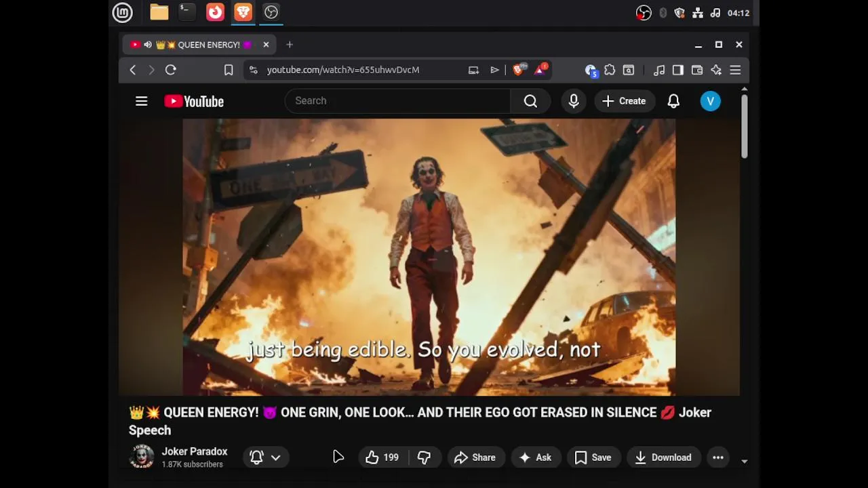Viewport: 868px width, 488px height.
Task: Toggle the browser sidebar panel
Action: point(678,70)
